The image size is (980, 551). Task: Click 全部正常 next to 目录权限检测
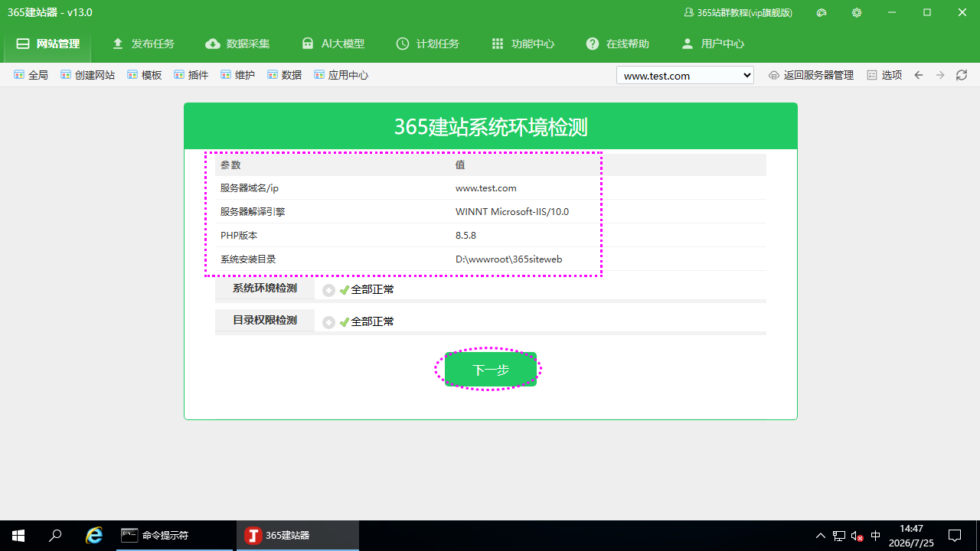(x=372, y=322)
